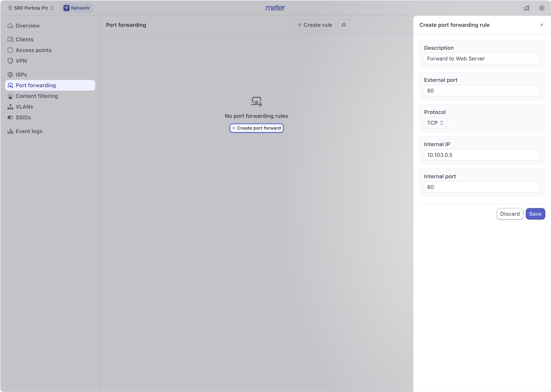551x392 pixels.
Task: Click the Protocol label
Action: pos(435,112)
